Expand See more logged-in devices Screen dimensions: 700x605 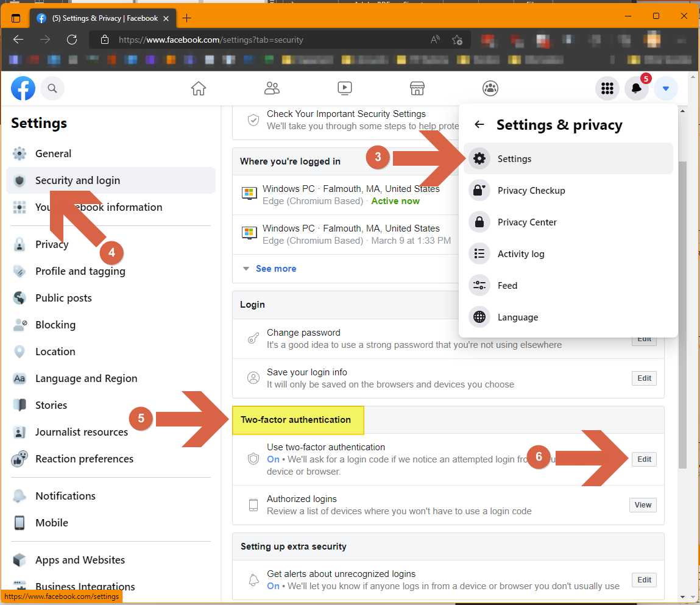click(x=275, y=268)
